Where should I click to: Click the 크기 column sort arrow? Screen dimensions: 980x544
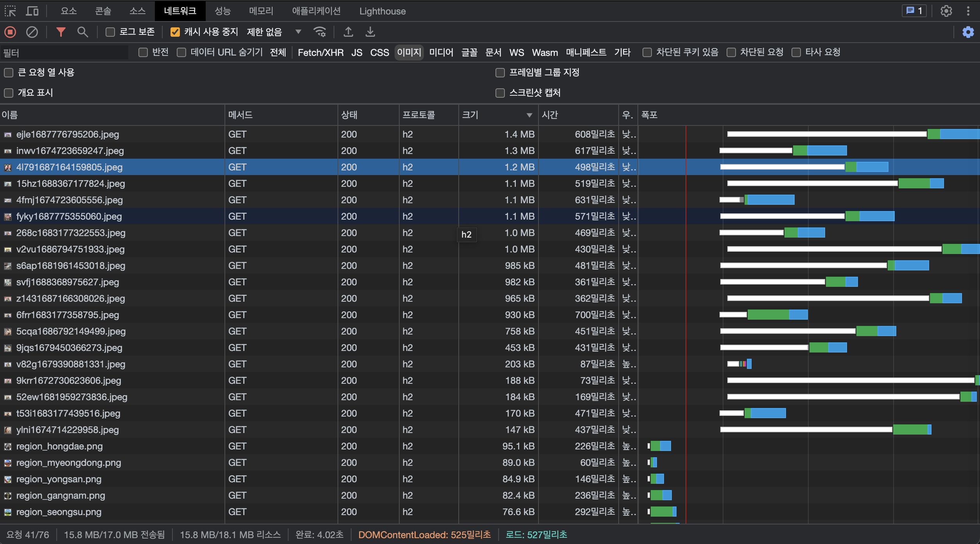click(x=529, y=115)
